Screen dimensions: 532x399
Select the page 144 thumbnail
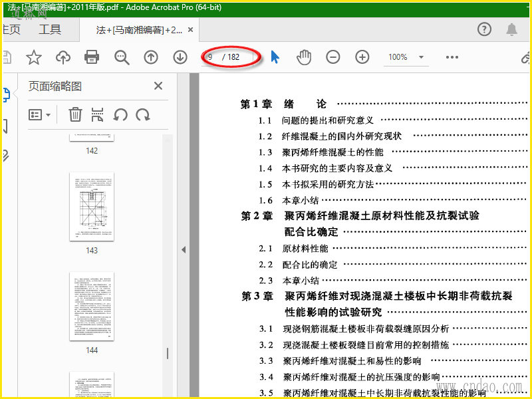[92, 307]
